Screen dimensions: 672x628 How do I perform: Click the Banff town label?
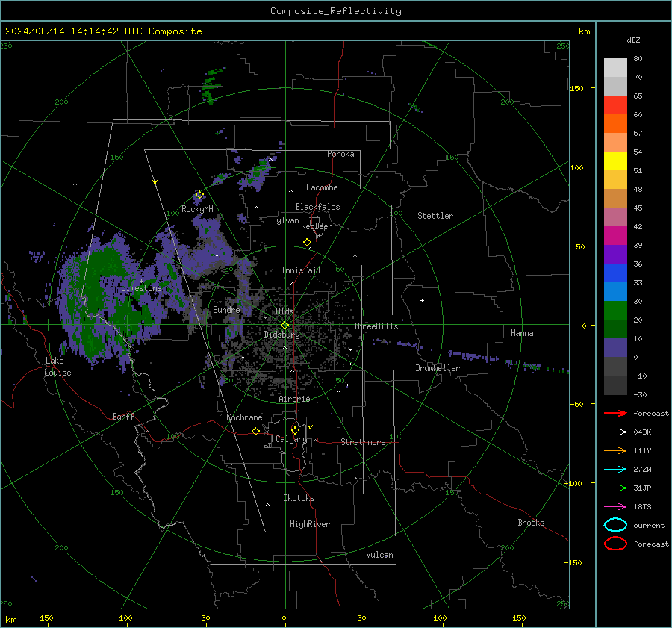123,417
